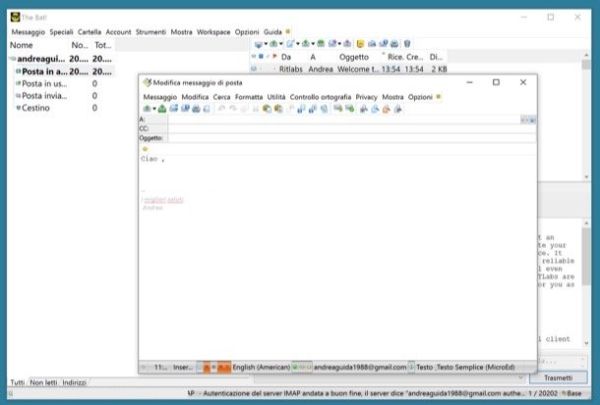Click the small star icon below Oggetto field

145,149
